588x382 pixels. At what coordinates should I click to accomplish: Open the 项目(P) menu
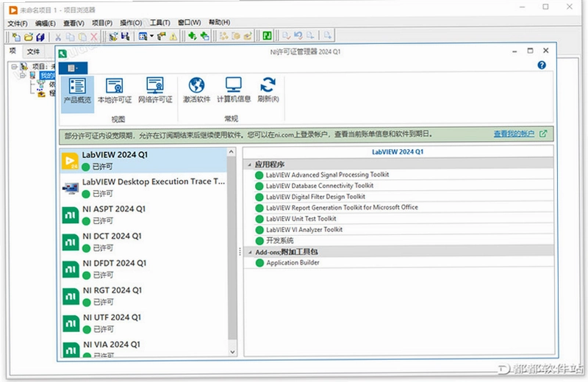(102, 23)
